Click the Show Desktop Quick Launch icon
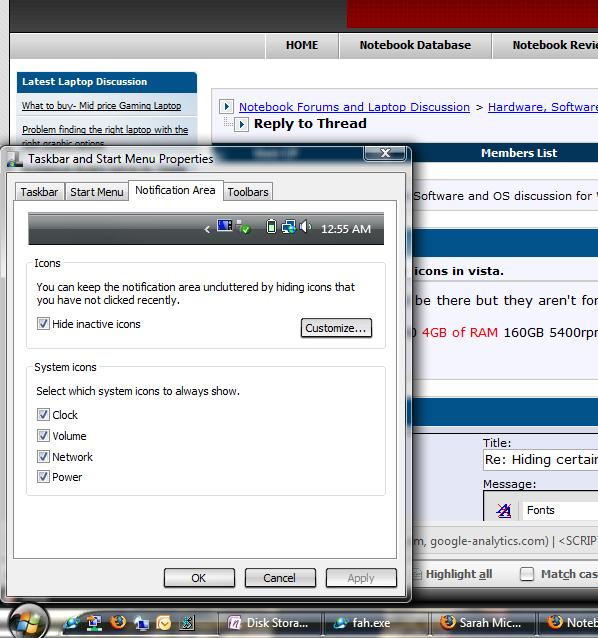 (141, 623)
